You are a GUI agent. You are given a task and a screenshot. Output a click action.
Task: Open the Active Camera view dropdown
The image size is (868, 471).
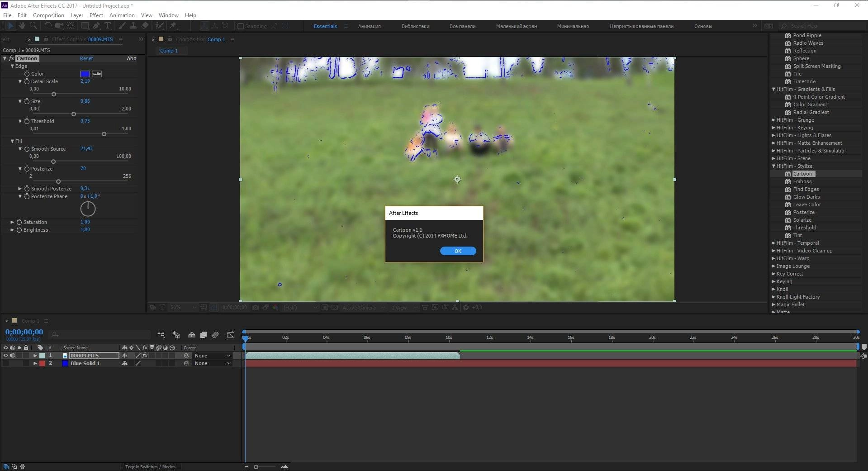coord(364,308)
